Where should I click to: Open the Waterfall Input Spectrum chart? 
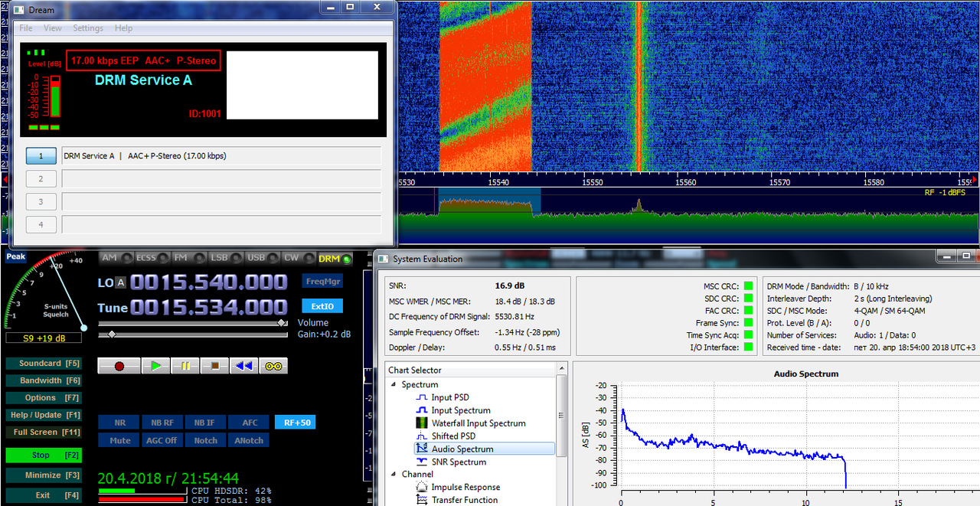tap(479, 423)
